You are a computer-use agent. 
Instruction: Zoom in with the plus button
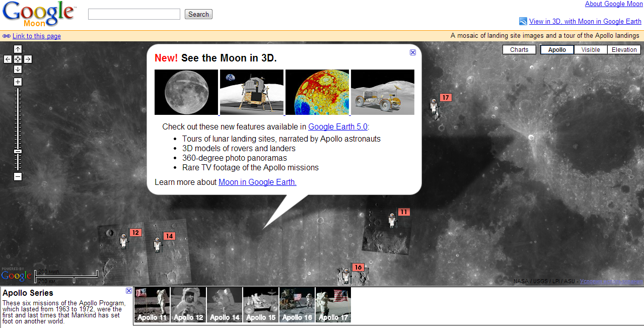pos(18,82)
